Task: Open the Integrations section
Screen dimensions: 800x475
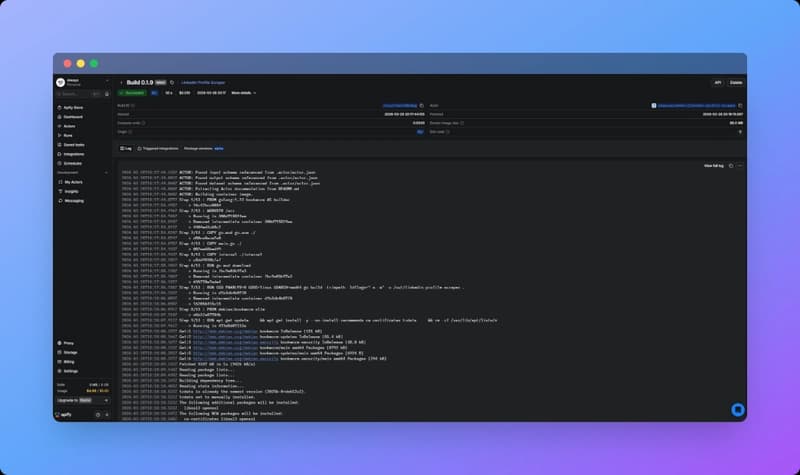Action: tap(73, 154)
